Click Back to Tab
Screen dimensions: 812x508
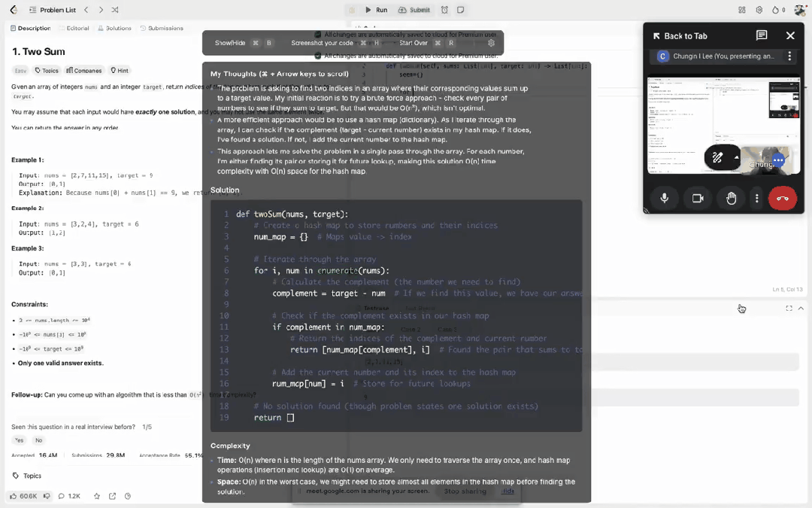click(x=680, y=36)
